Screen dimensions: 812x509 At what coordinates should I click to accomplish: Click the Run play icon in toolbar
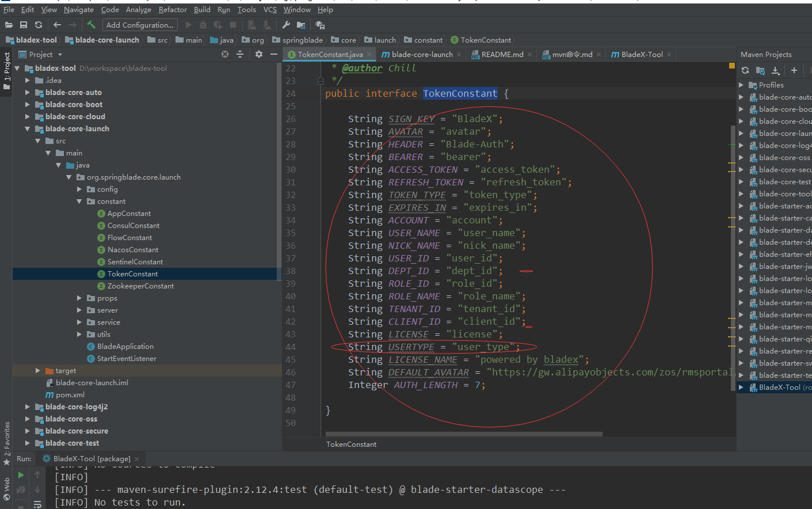[188, 25]
